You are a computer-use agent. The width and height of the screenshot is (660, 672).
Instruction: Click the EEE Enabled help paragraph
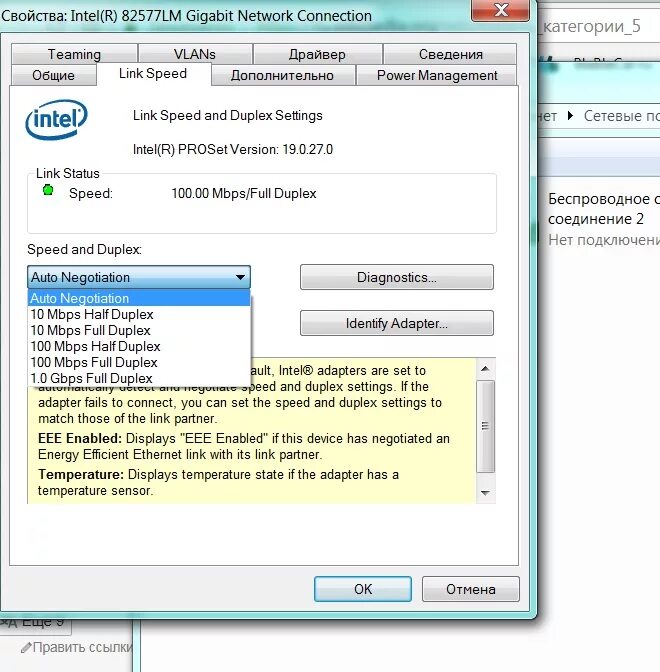click(244, 446)
